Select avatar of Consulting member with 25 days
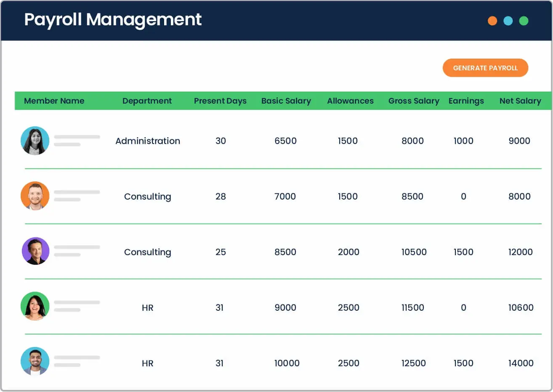The image size is (553, 392). click(35, 251)
